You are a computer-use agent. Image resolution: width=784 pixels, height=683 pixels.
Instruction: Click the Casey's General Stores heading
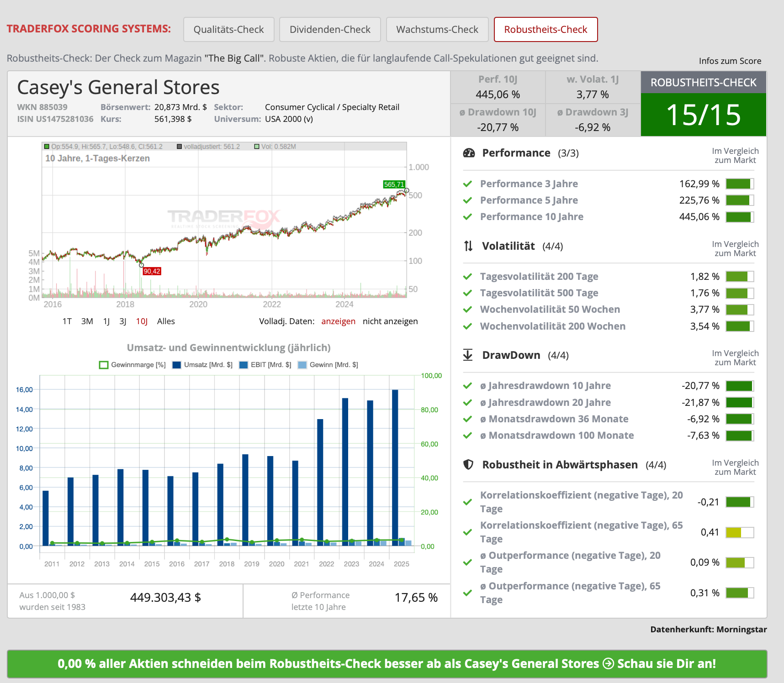point(118,87)
